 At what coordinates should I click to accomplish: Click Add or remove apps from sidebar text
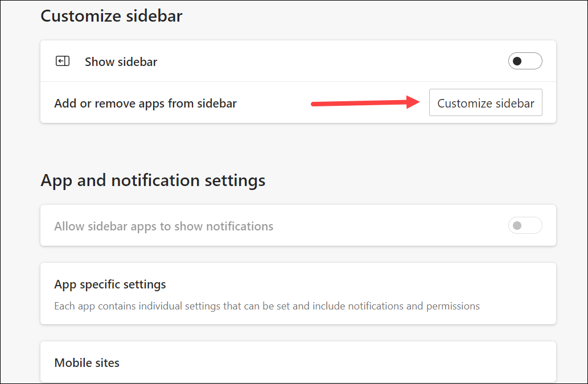[146, 104]
